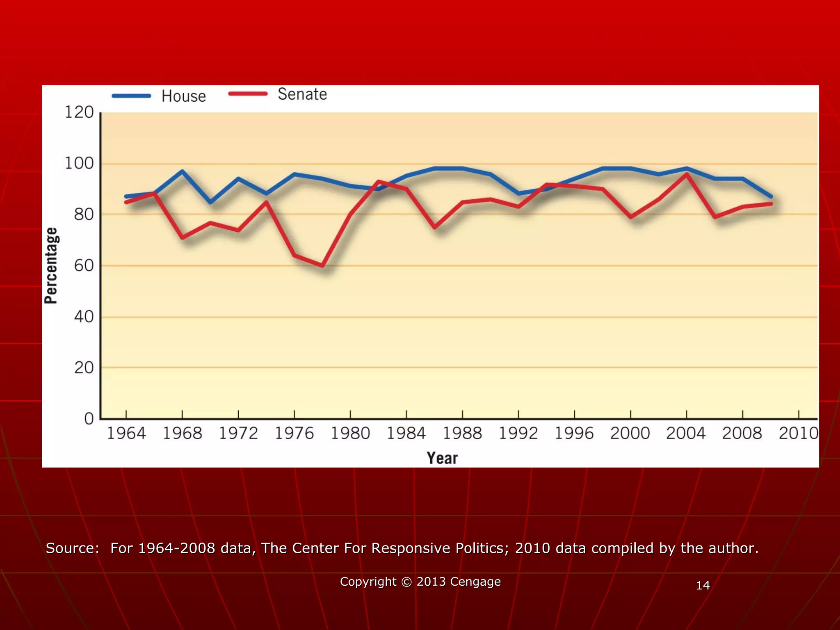Click the Percentage axis title
This screenshot has width=840, height=630.
51,265
